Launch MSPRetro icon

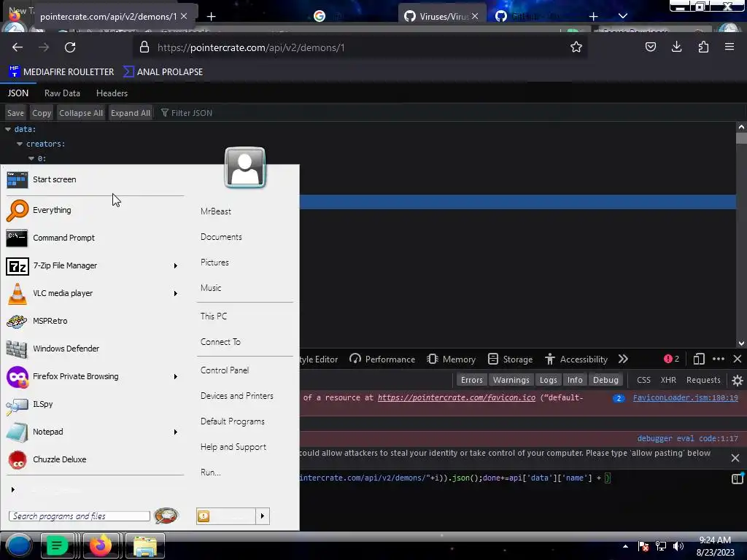tap(17, 322)
